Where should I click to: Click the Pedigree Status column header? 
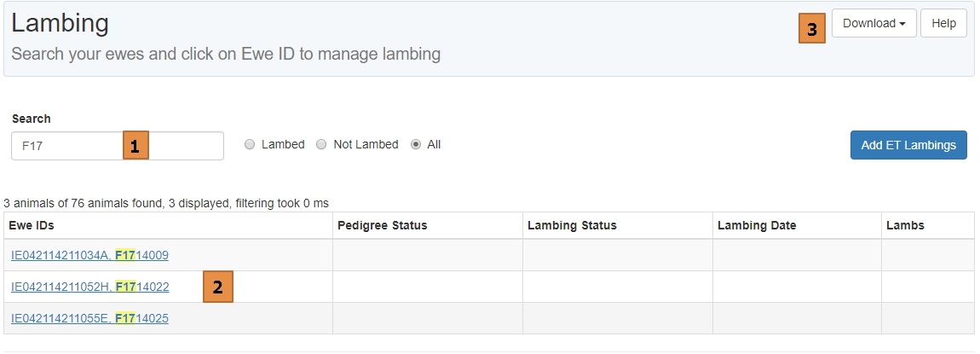coord(383,226)
